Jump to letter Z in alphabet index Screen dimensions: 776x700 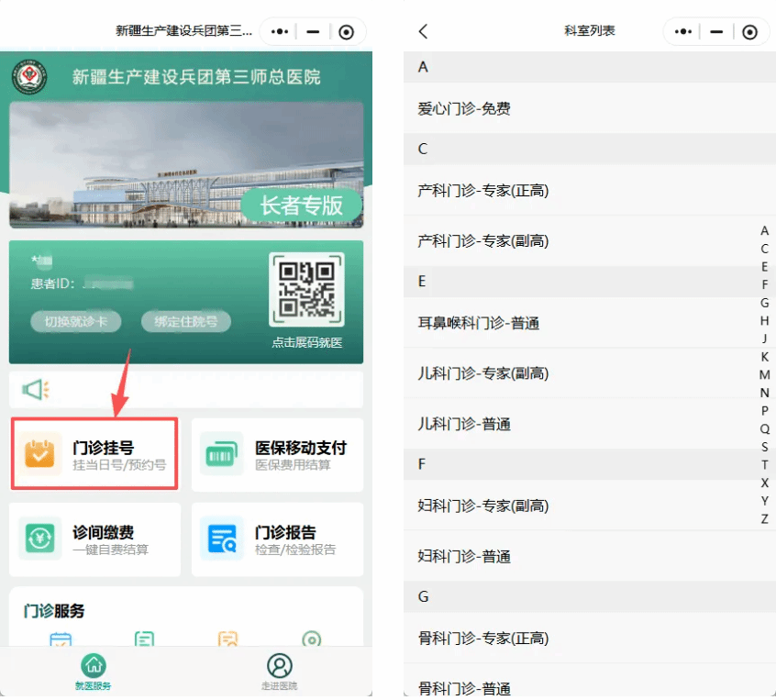pyautogui.click(x=765, y=519)
